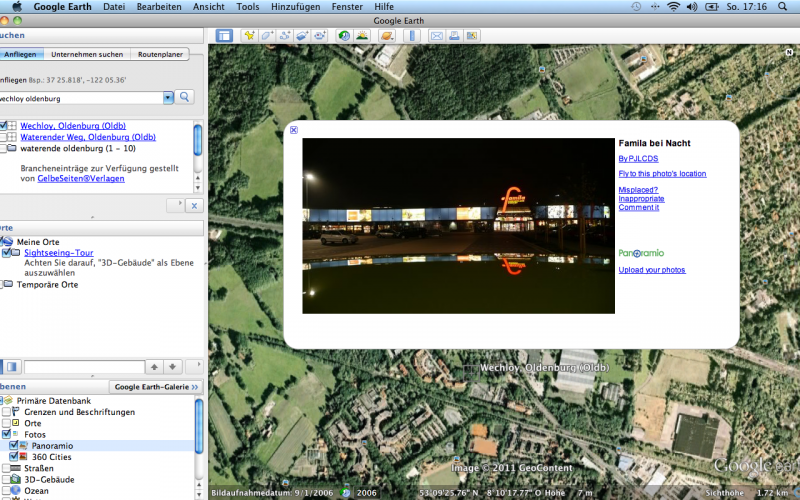Open the Hinzufügen menu

pos(295,6)
